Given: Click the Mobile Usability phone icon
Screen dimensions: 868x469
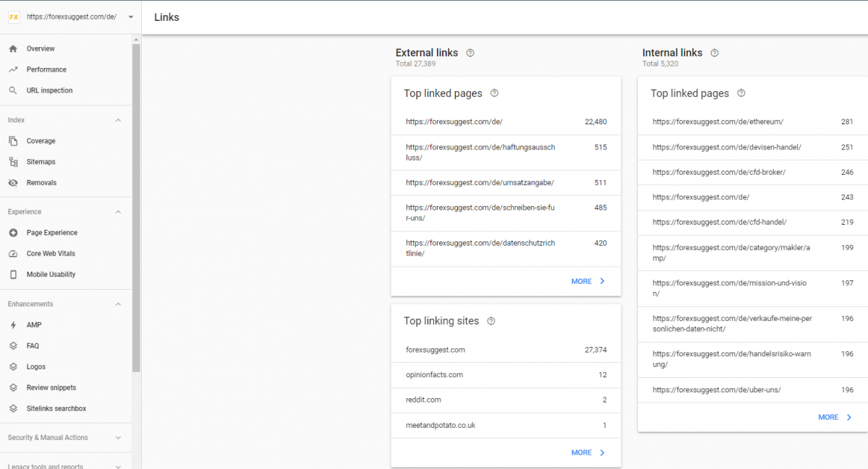Looking at the screenshot, I should pos(13,275).
